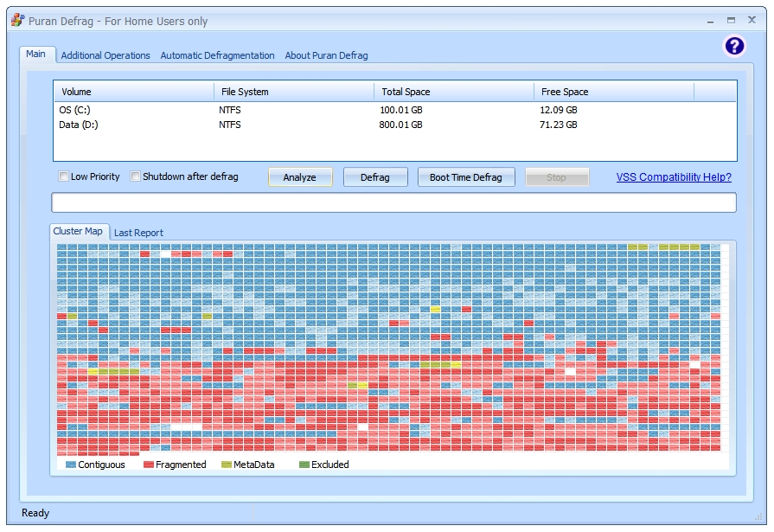Click the Boot Time Defrag button
Image resolution: width=774 pixels, height=532 pixels.
466,177
